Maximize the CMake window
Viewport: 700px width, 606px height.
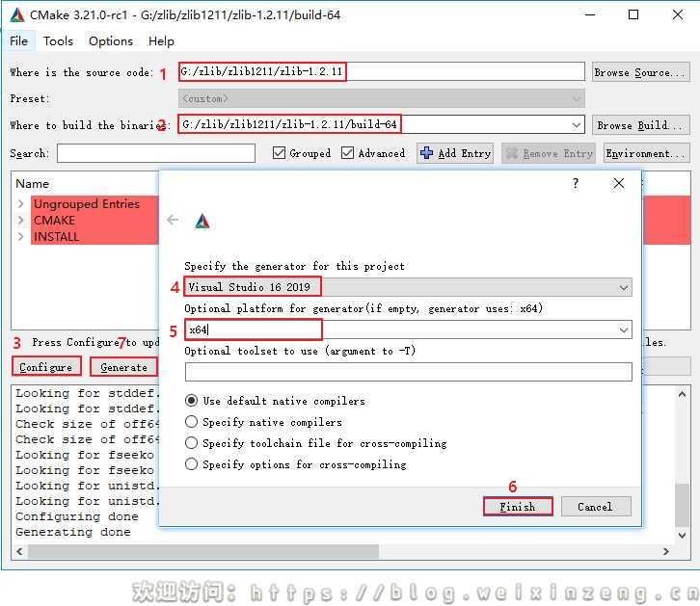(633, 14)
